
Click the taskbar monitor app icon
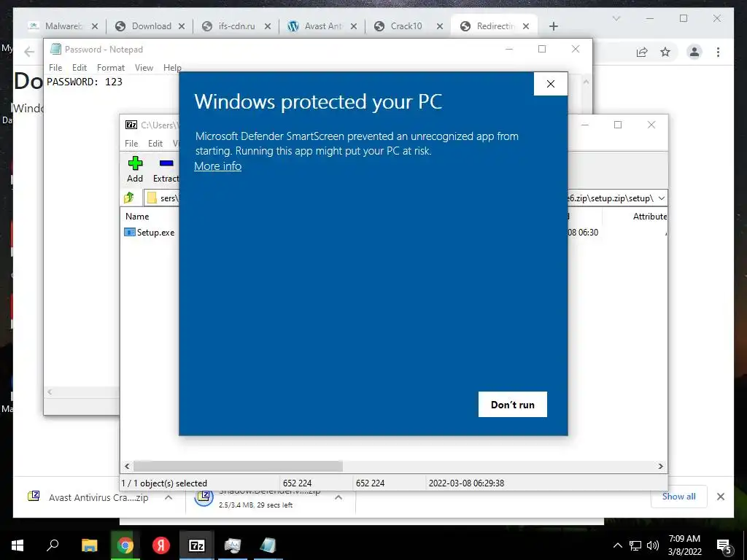pos(233,545)
